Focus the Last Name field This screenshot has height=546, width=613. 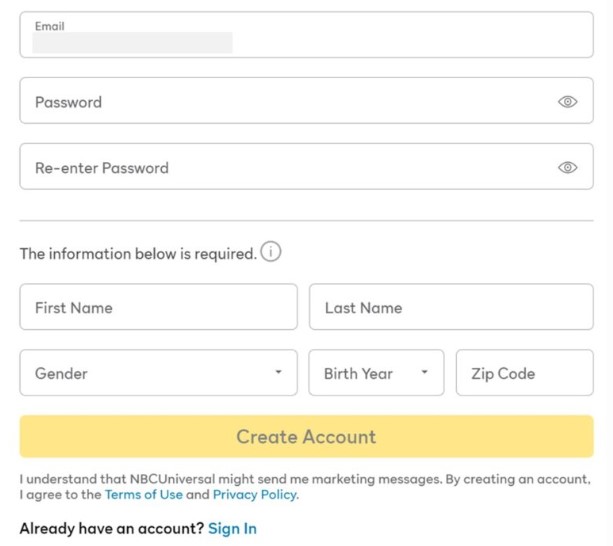pyautogui.click(x=450, y=308)
